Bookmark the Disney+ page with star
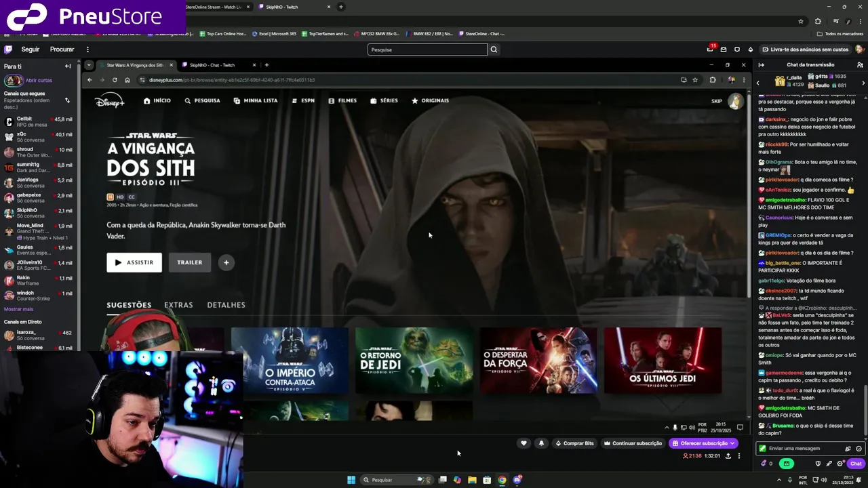 695,80
